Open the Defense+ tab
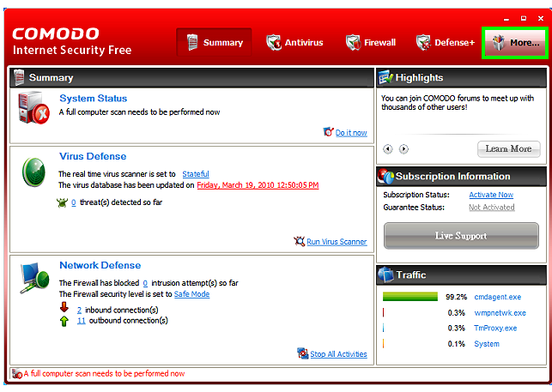Image resolution: width=552 pixels, height=392 pixels. point(445,43)
